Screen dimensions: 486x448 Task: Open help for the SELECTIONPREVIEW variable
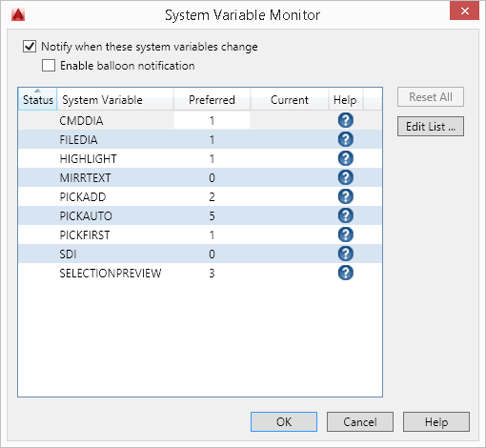346,273
